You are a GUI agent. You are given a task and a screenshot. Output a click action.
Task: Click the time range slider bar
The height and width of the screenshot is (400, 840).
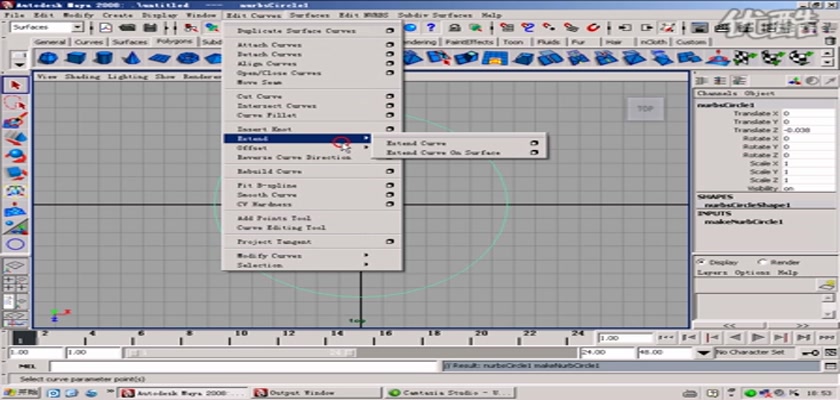[238, 353]
